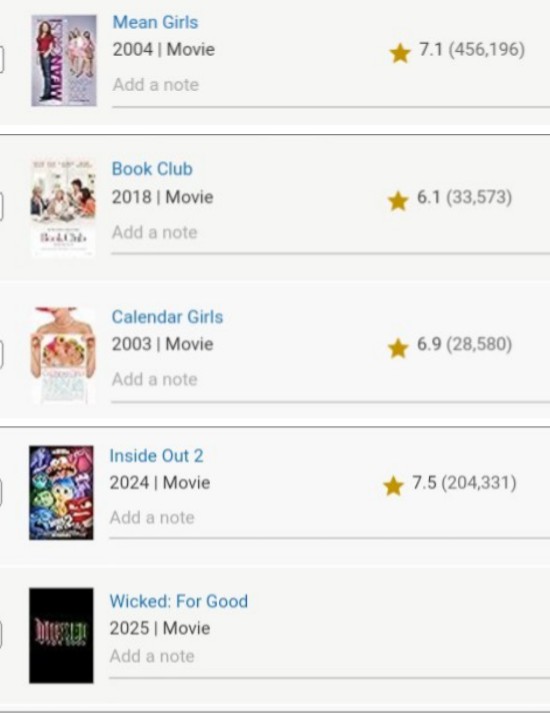
Task: Open the Wicked: For Good title link
Action: coord(179,601)
